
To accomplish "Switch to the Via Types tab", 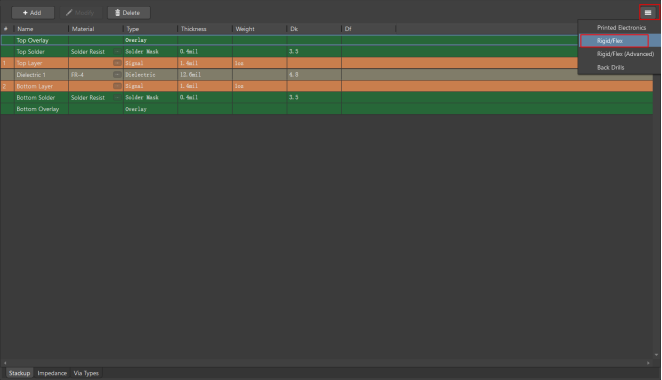I will pos(86,373).
